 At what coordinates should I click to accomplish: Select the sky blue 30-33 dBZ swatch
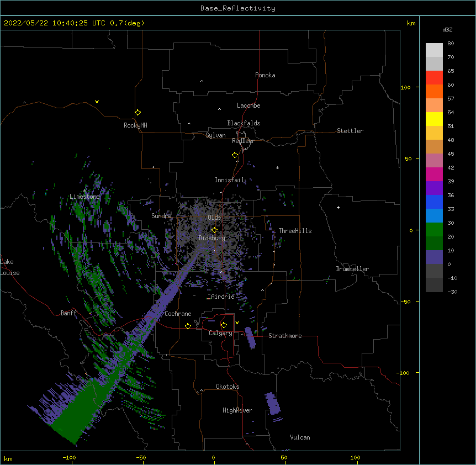[434, 216]
